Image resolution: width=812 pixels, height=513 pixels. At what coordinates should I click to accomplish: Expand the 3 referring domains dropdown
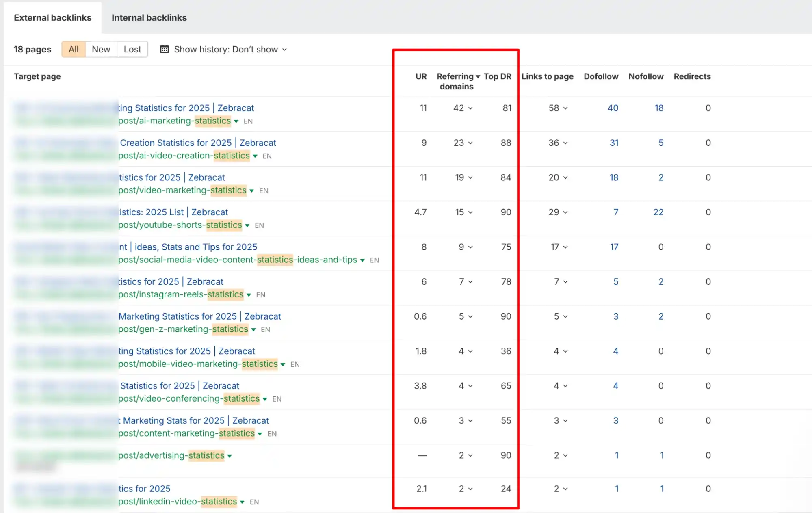point(466,421)
